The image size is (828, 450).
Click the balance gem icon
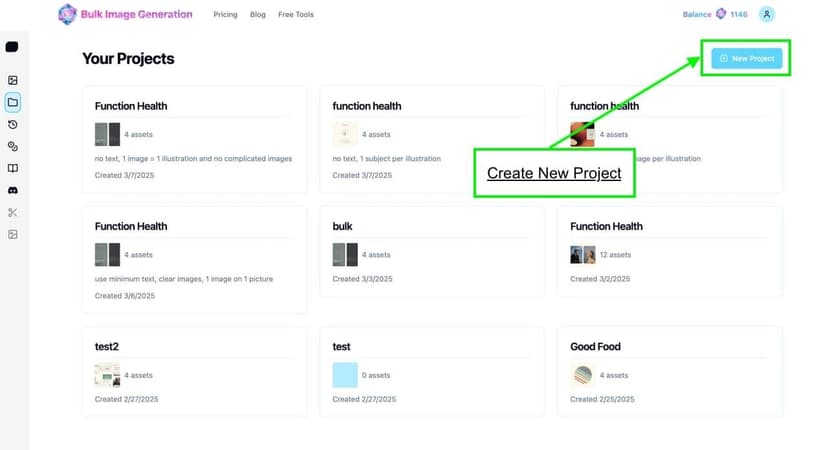tap(721, 14)
